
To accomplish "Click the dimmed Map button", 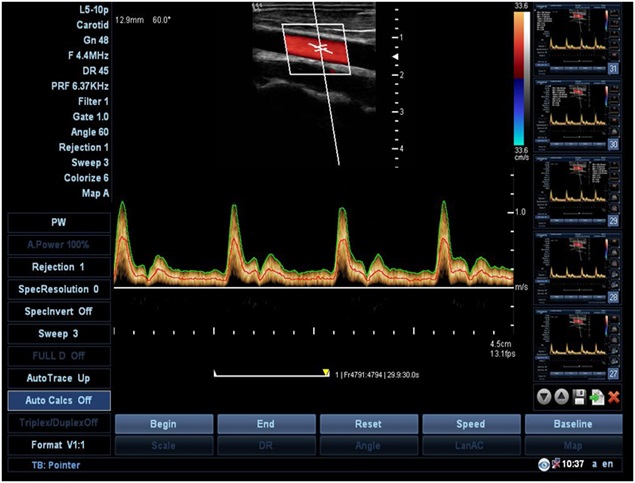I will click(573, 445).
